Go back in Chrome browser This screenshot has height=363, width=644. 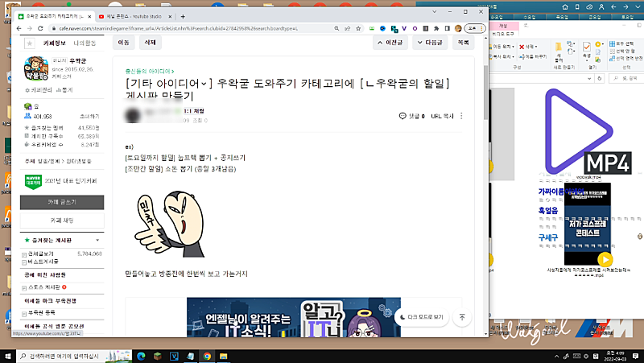19,28
